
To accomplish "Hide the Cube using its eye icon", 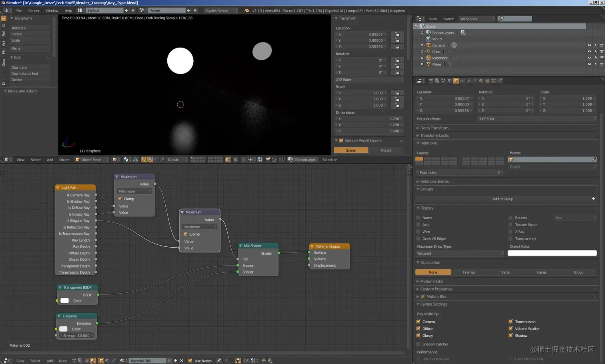I will [x=589, y=52].
